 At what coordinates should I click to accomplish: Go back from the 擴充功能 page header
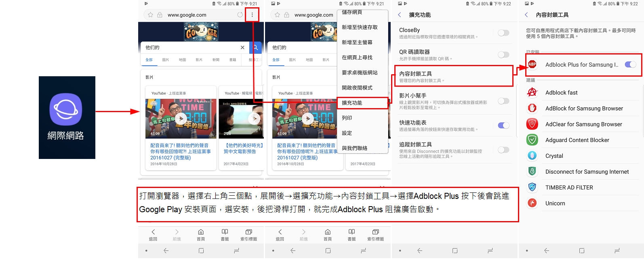(x=400, y=15)
